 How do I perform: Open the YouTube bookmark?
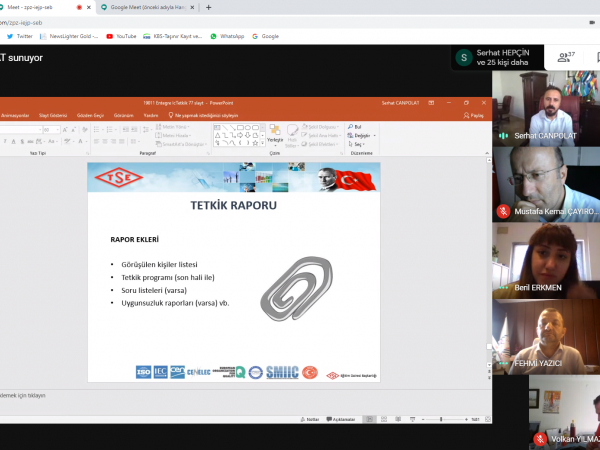pos(121,36)
